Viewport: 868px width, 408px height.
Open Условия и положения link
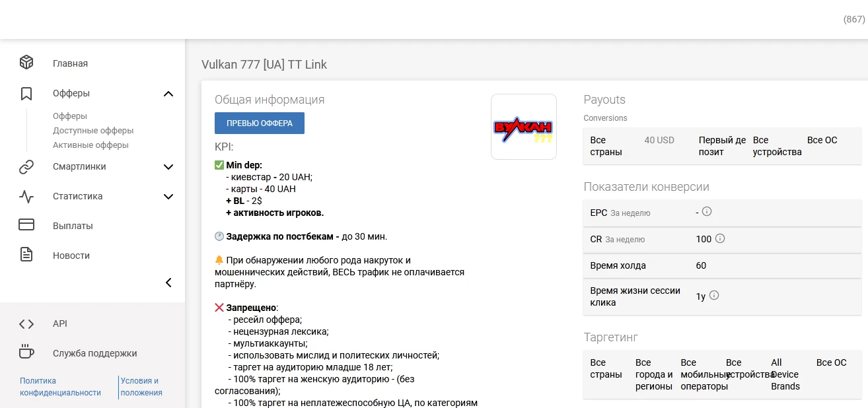(141, 386)
